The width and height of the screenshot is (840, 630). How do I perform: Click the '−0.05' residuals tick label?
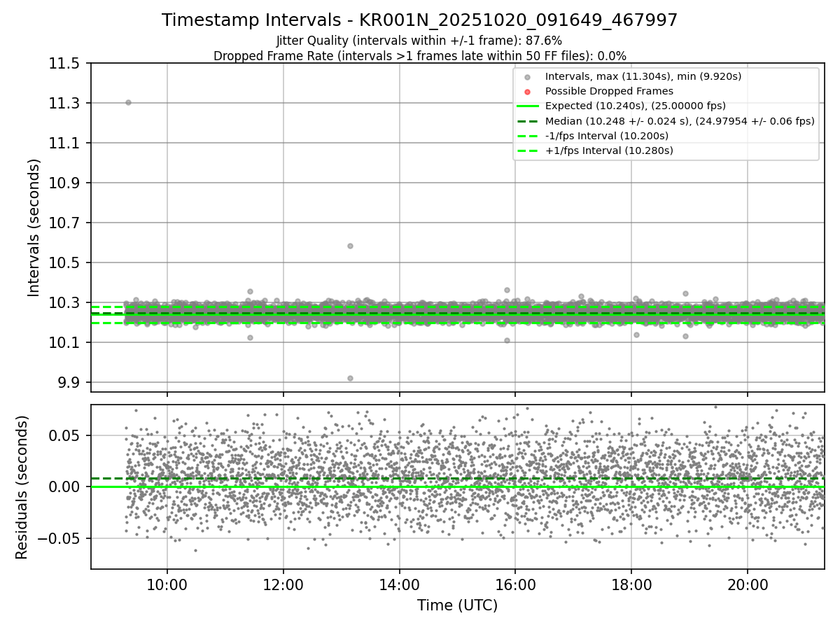pos(61,539)
